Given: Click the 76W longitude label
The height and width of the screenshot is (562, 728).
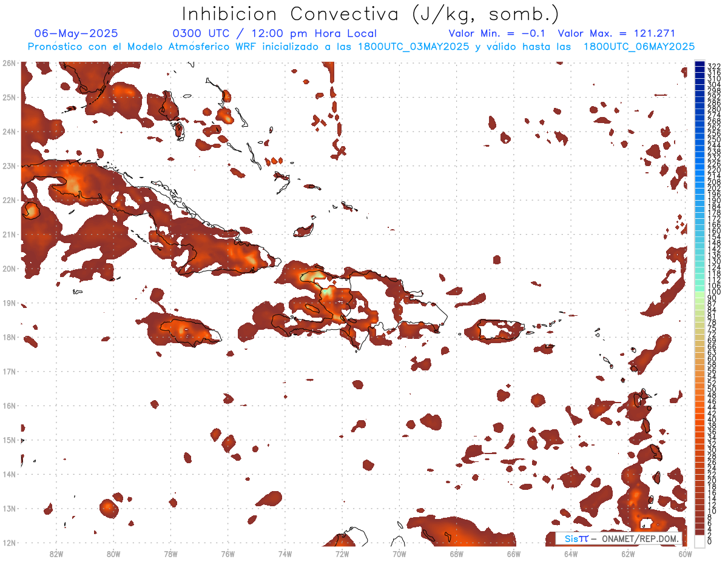Looking at the screenshot, I should [227, 554].
